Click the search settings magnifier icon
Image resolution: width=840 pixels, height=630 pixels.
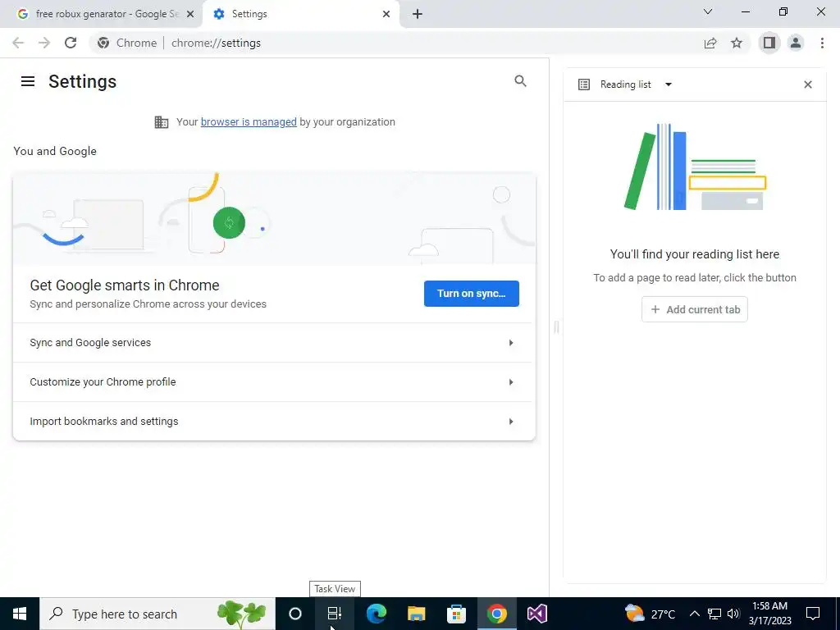click(520, 81)
